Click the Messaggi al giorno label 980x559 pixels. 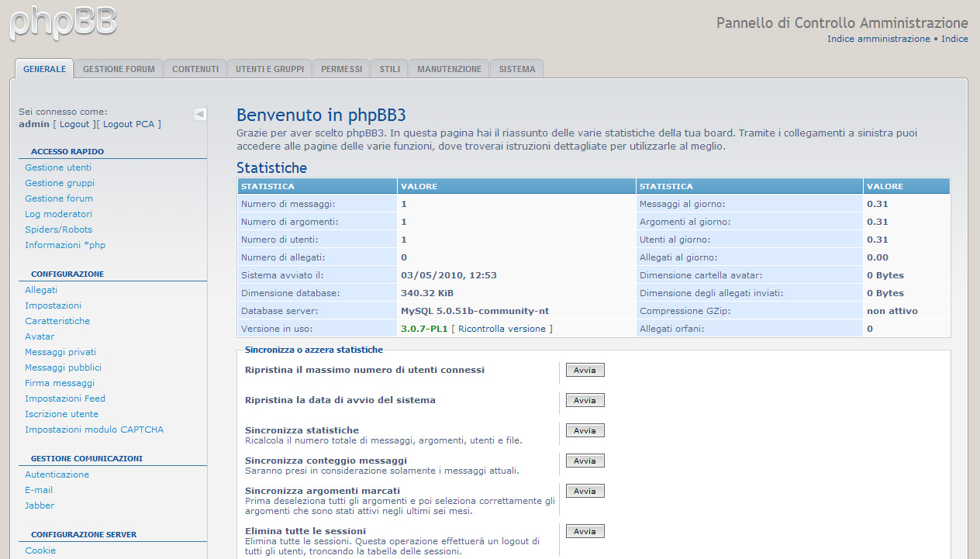(682, 204)
